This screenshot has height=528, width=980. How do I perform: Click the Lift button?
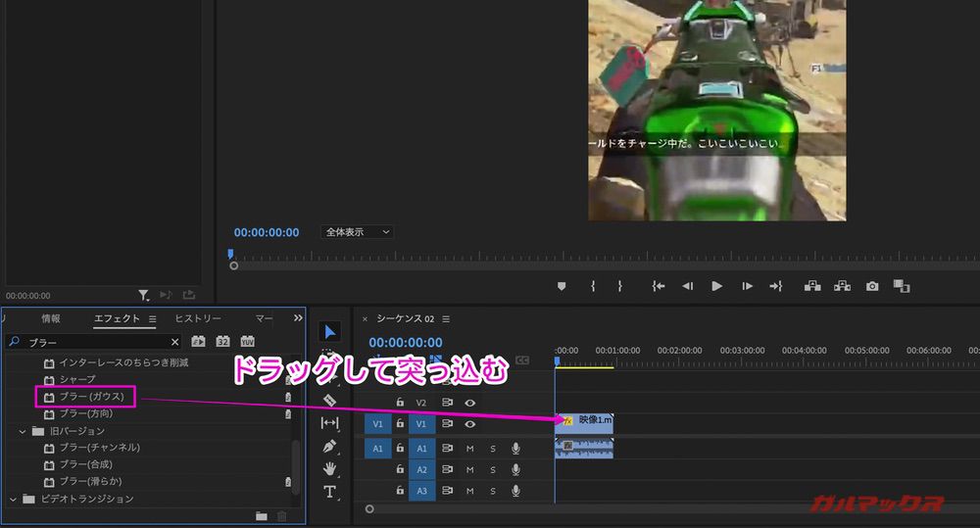tap(812, 286)
